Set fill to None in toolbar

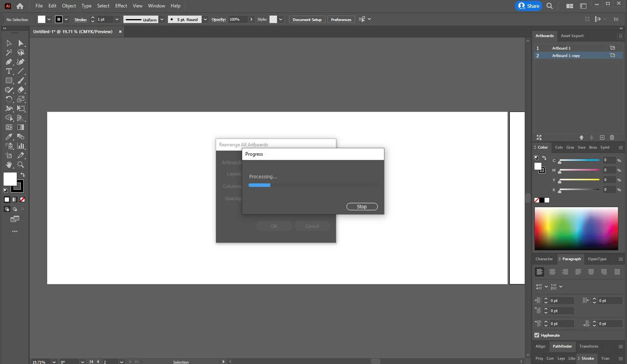point(22,199)
